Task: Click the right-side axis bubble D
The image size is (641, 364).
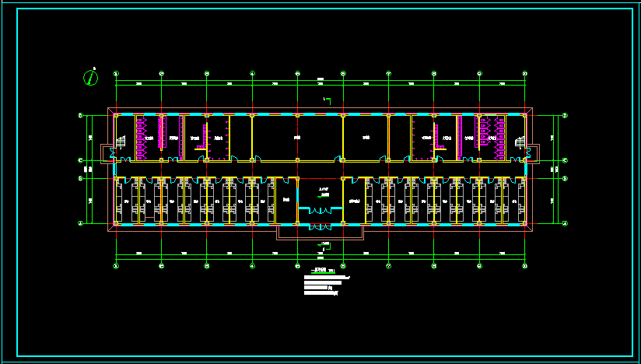Action: (565, 116)
